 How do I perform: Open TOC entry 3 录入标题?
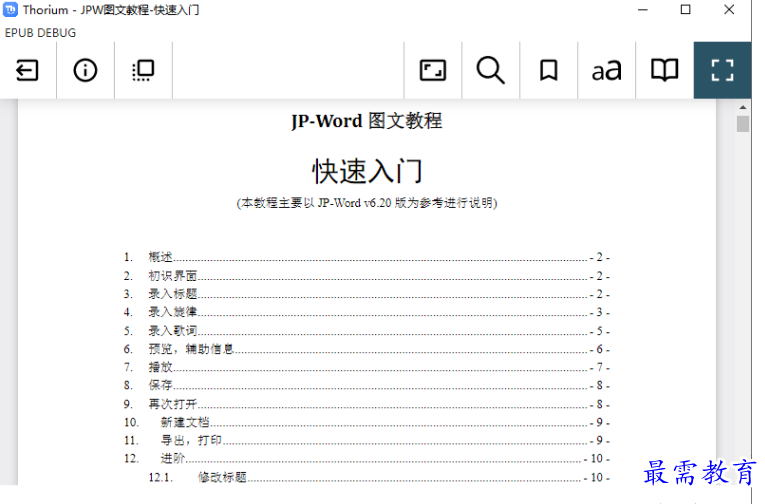(x=366, y=294)
